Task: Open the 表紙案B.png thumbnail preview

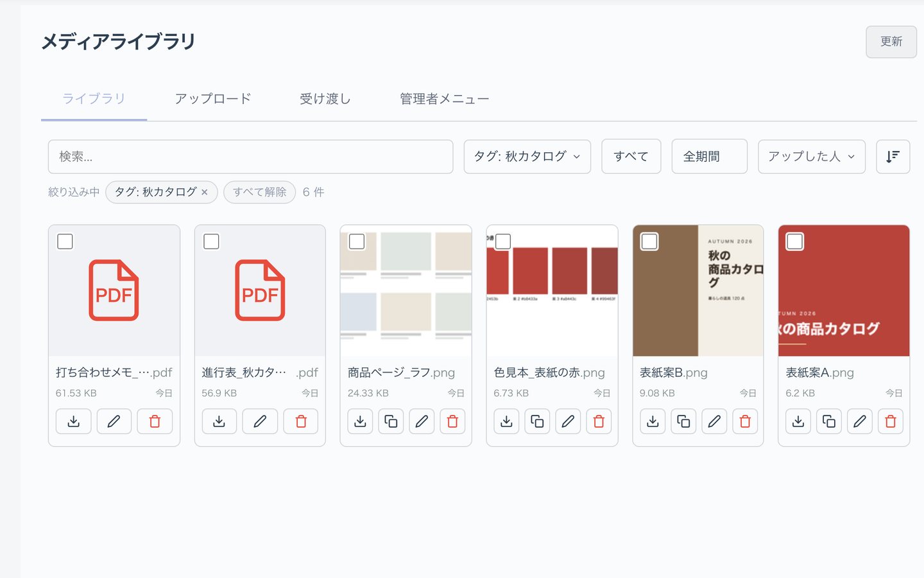Action: click(698, 291)
